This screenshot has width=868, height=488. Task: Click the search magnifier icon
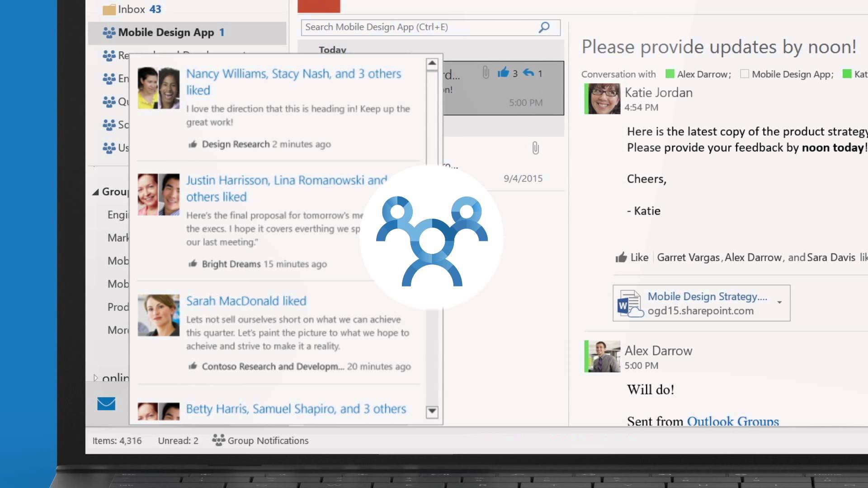[544, 27]
